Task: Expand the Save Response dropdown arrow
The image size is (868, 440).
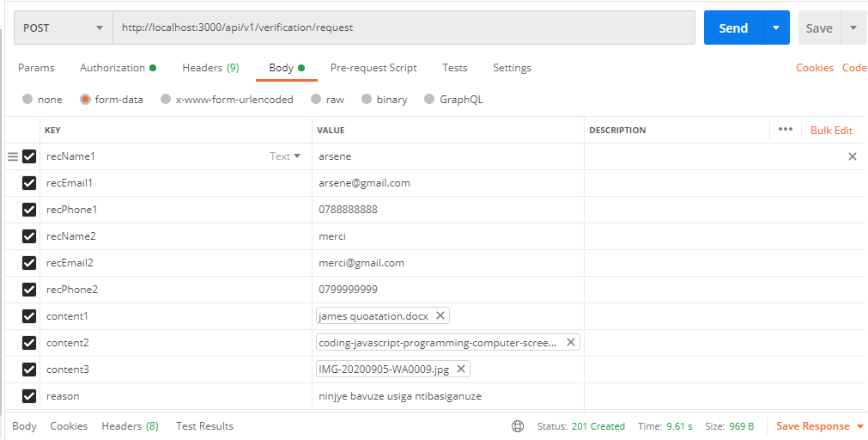Action: pos(859,426)
